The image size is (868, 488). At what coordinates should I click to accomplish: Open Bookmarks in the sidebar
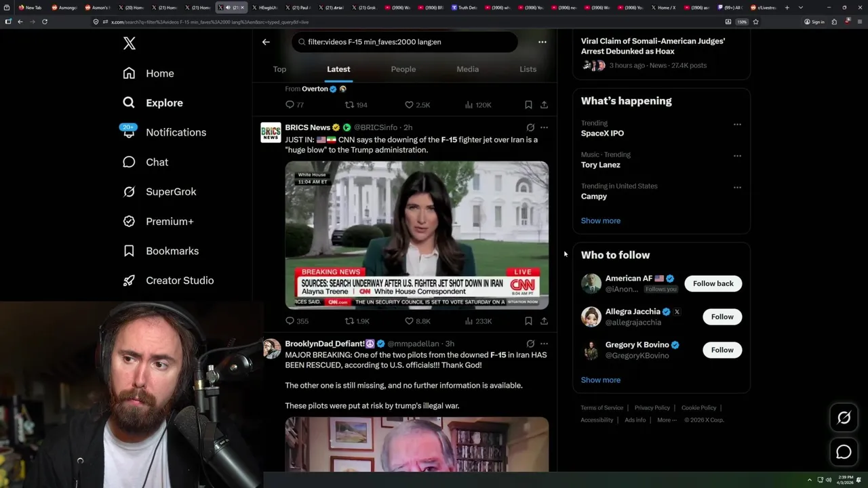[x=161, y=251]
